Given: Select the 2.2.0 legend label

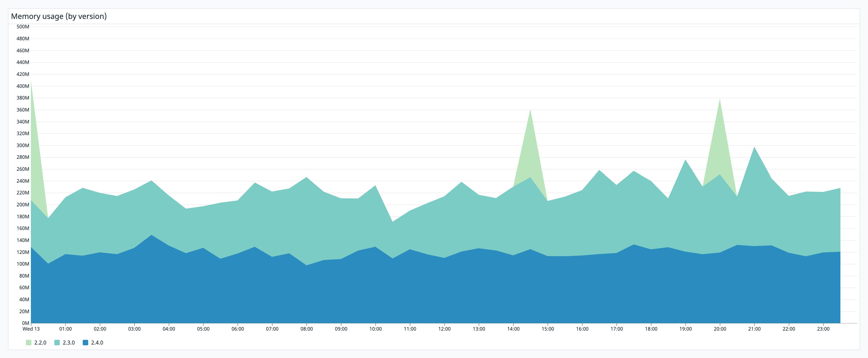Looking at the screenshot, I should [40, 343].
